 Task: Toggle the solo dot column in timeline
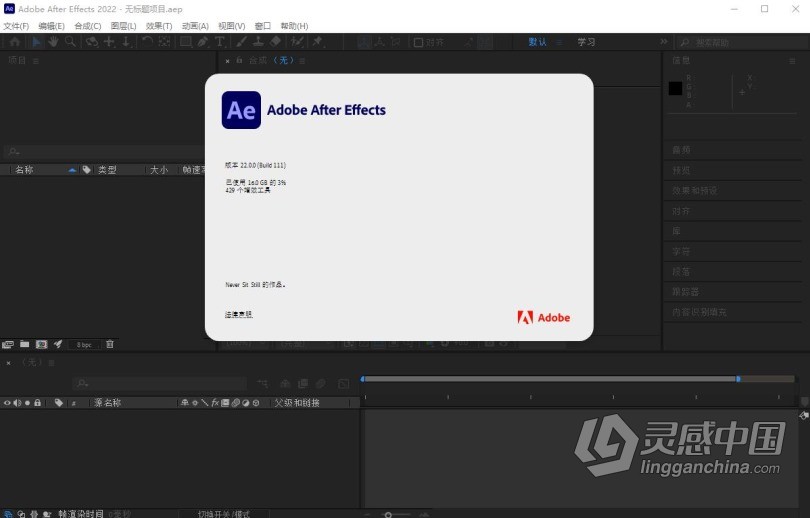(x=27, y=403)
